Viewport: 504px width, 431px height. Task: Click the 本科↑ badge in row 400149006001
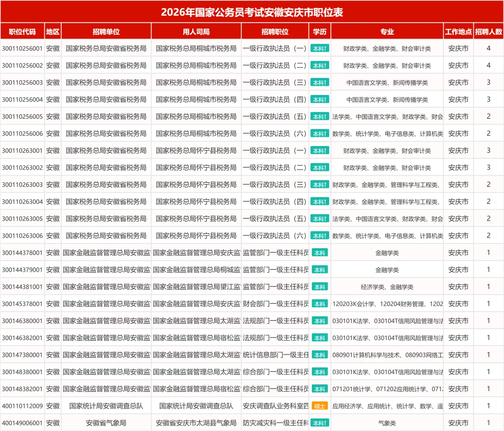319,423
